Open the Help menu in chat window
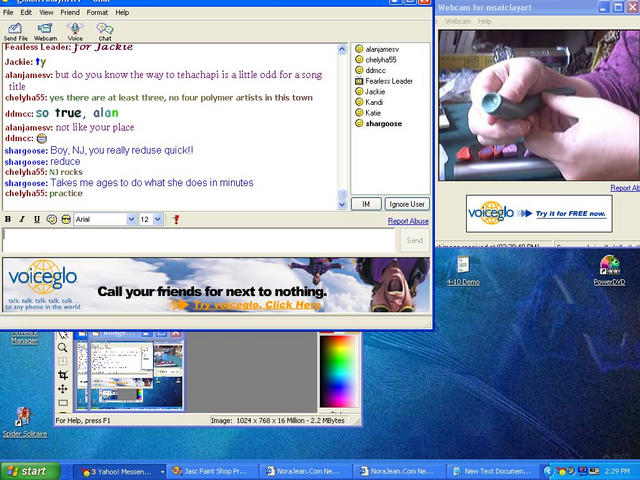Viewport: 640px width, 480px height. coord(122,12)
